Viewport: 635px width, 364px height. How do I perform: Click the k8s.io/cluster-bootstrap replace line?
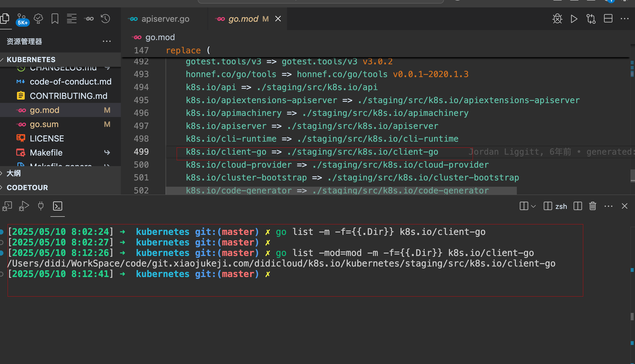click(x=352, y=178)
